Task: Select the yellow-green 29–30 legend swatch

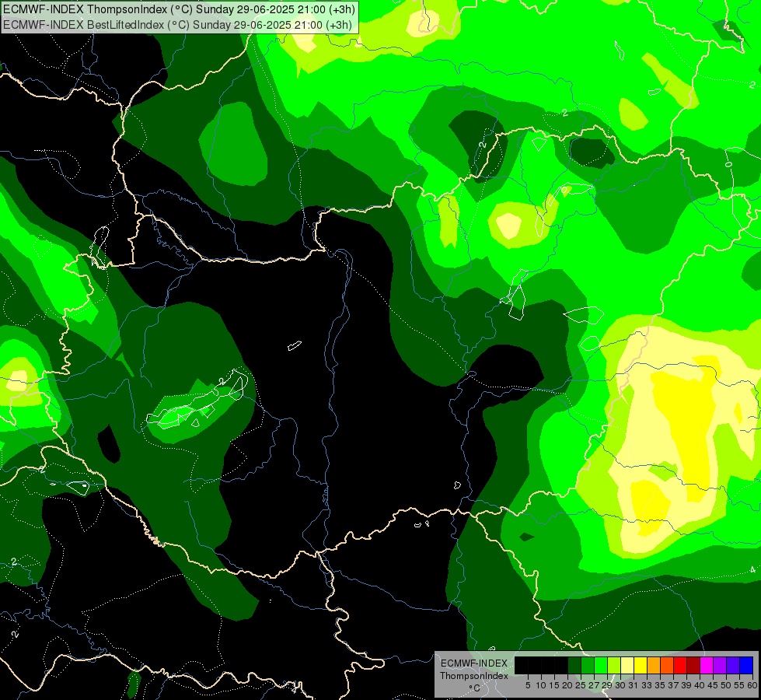Action: pos(614,665)
